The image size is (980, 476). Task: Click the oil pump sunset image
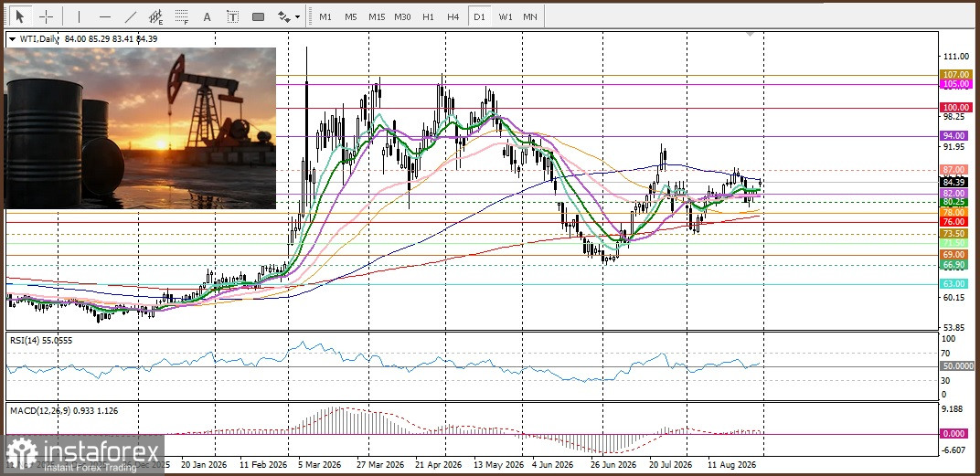pyautogui.click(x=140, y=128)
